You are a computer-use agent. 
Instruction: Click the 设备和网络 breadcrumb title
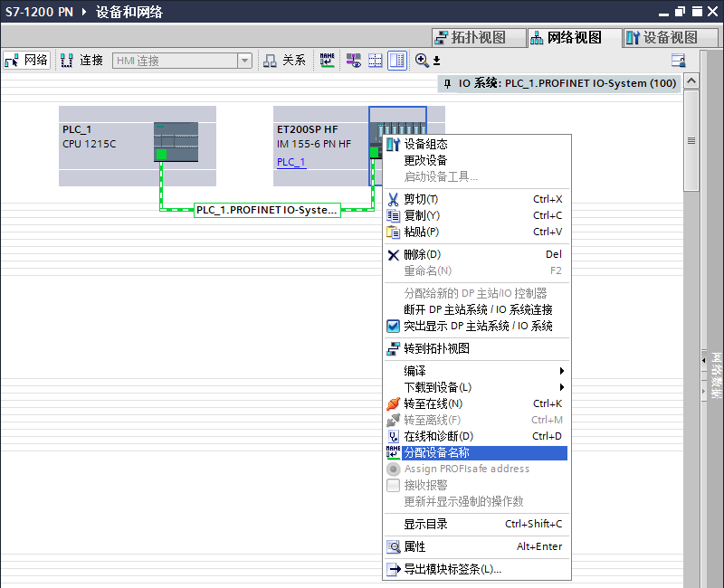point(129,12)
